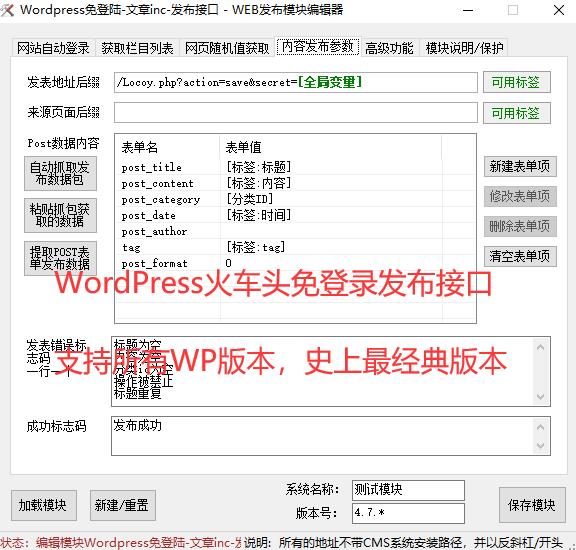The height and width of the screenshot is (550, 576).
Task: Focus the 版本号 input field
Action: point(408,513)
